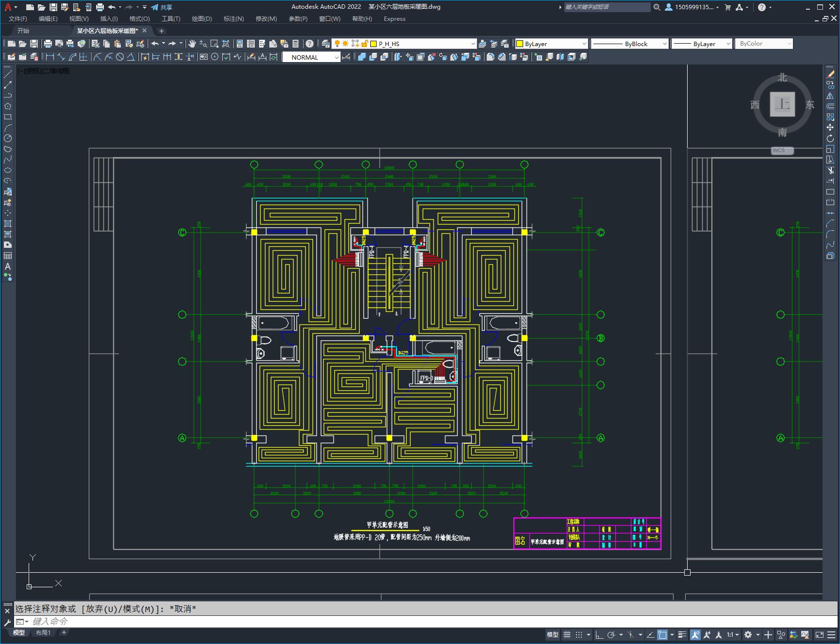840x644 pixels.
Task: Toggle the drawing grid display
Action: (567, 634)
